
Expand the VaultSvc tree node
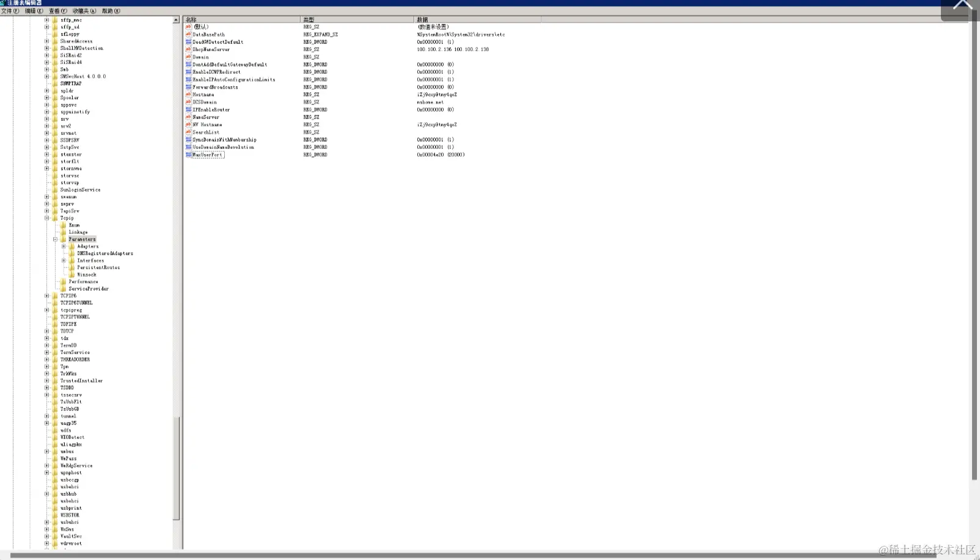point(47,536)
